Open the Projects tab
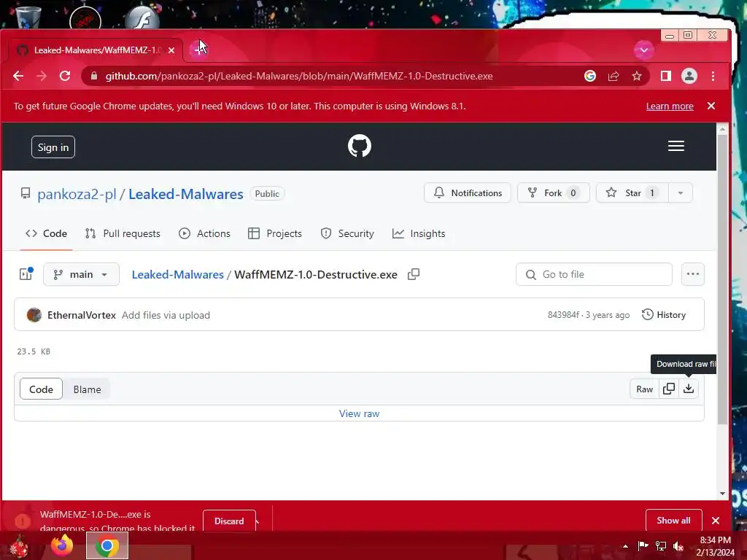This screenshot has width=747, height=560. pos(275,233)
